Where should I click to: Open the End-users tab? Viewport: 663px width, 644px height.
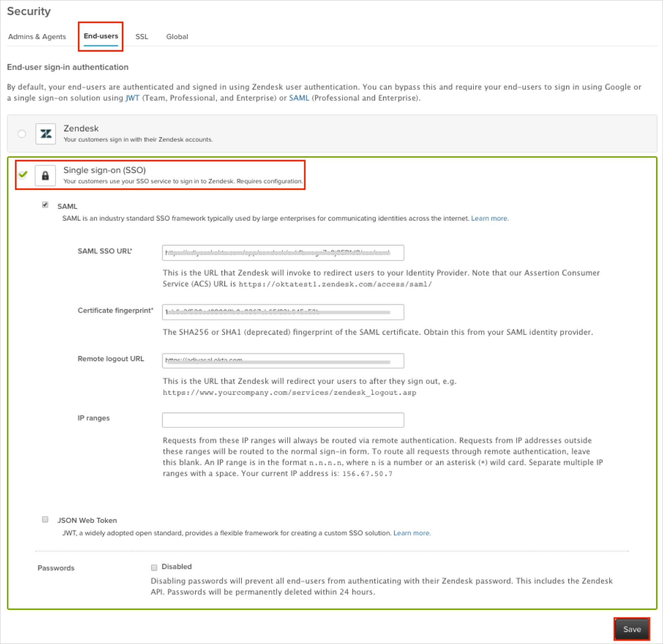(101, 36)
